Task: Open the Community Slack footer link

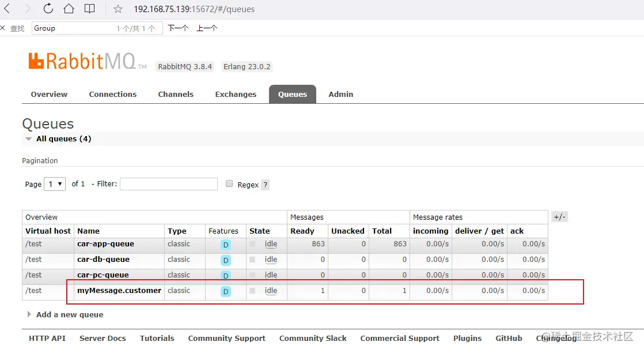Action: (x=313, y=338)
